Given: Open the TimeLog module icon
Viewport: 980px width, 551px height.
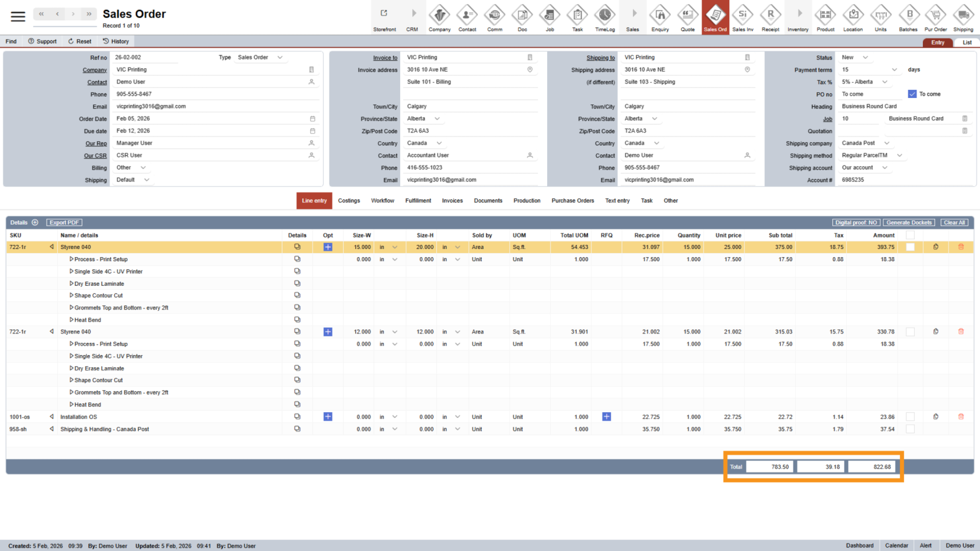Looking at the screenshot, I should [x=604, y=18].
